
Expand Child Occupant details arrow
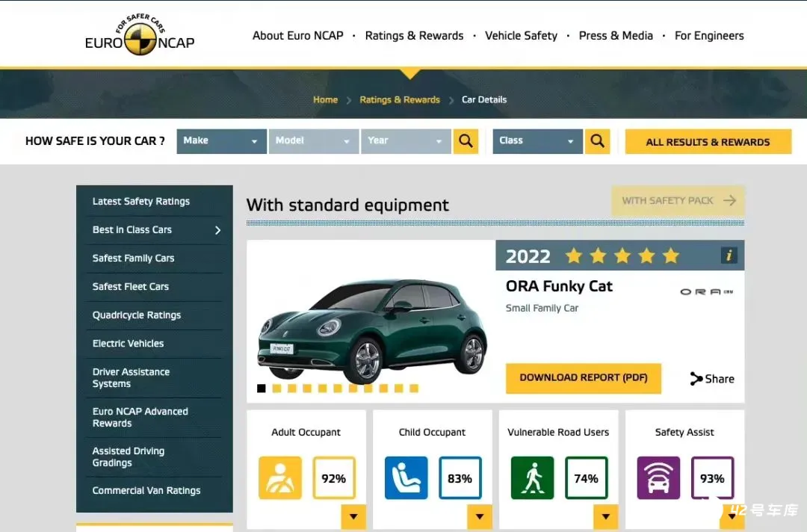[480, 516]
